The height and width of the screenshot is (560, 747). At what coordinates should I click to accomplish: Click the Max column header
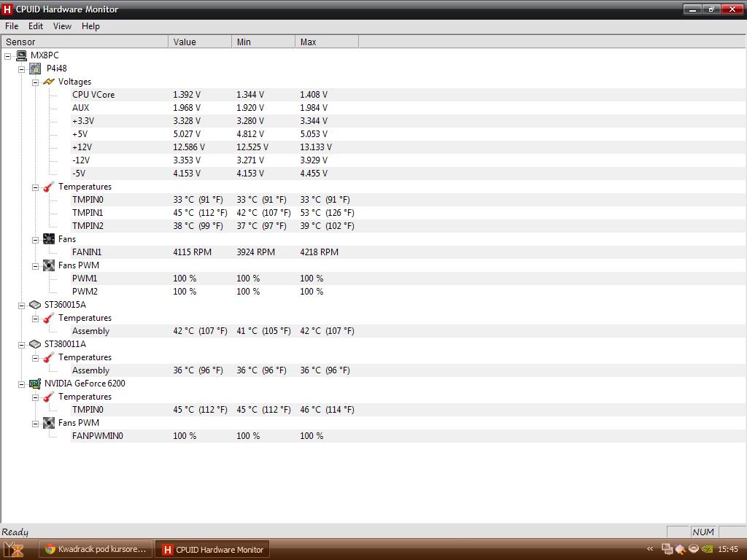[327, 42]
